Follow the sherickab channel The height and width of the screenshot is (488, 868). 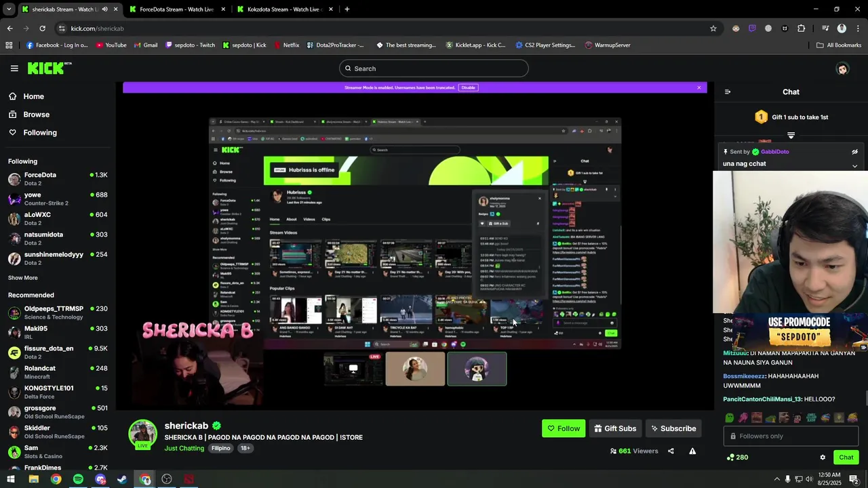coord(564,428)
